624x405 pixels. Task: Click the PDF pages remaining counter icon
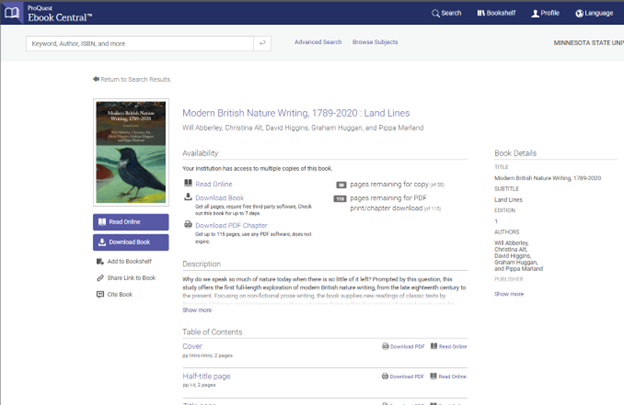click(340, 199)
